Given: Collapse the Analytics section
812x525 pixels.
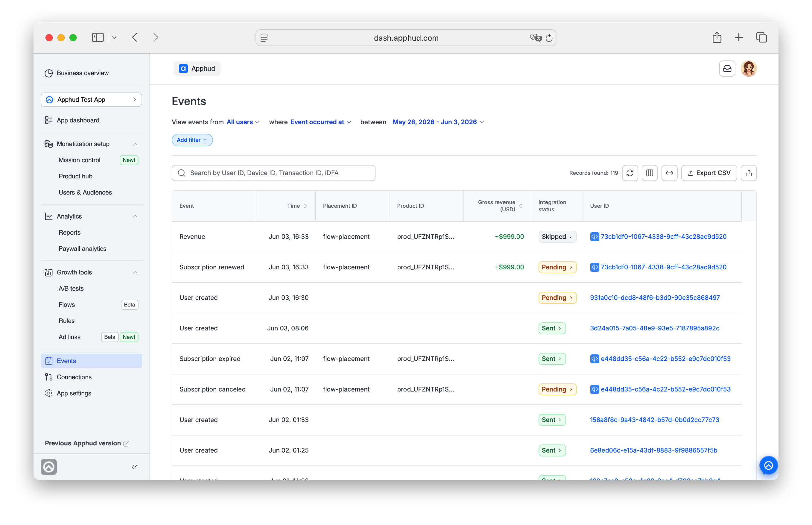Looking at the screenshot, I should (x=135, y=216).
